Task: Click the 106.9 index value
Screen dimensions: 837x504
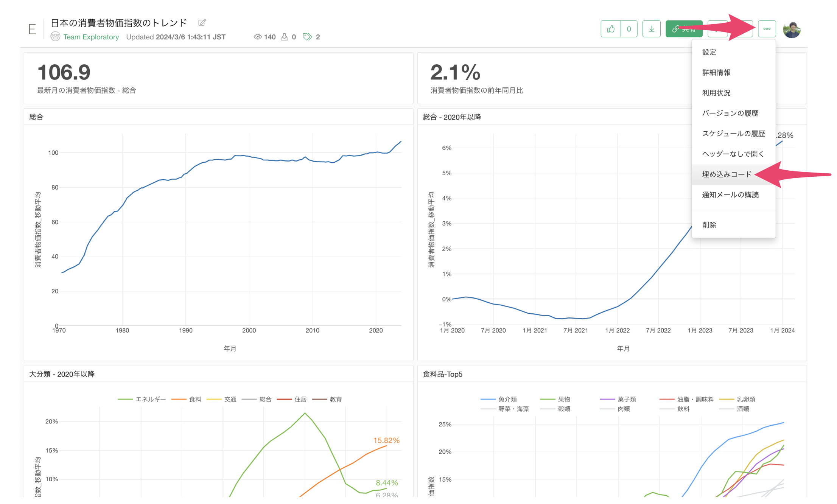Action: pos(64,72)
